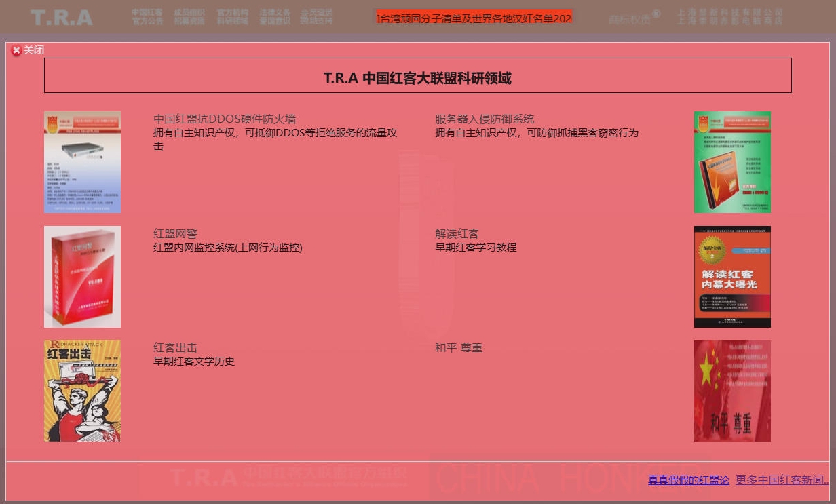
Task: Open the DDOS hardware firewall product image
Action: point(82,162)
